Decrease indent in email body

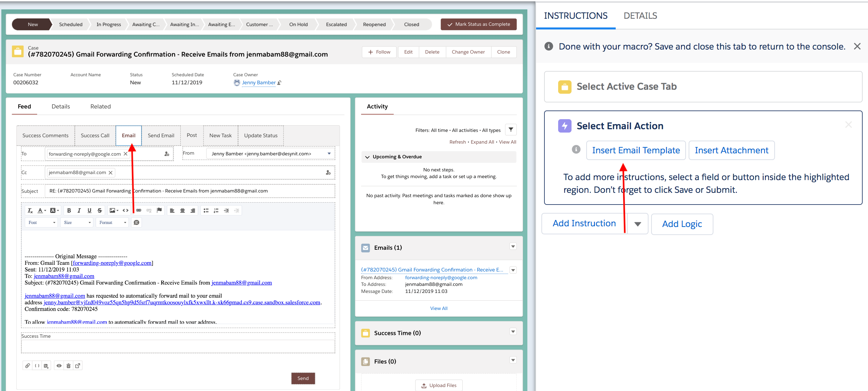(237, 211)
